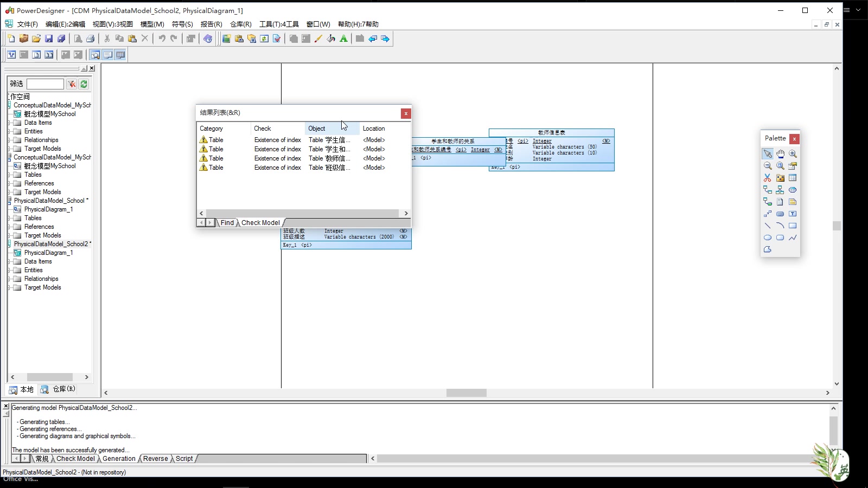Expand the Tables folder under PhysicalDataModel_School
This screenshot has width=868, height=488.
(10, 218)
